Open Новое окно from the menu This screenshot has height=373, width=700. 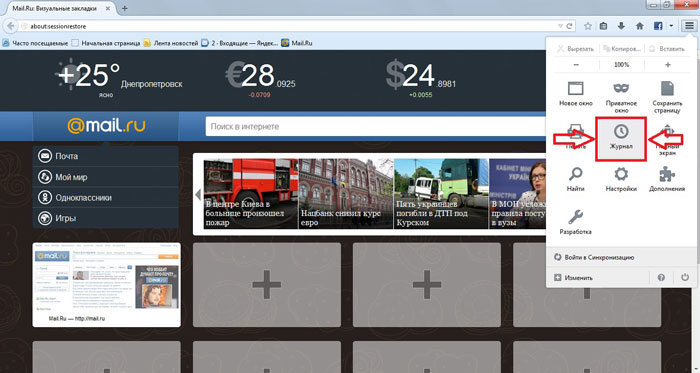point(575,94)
